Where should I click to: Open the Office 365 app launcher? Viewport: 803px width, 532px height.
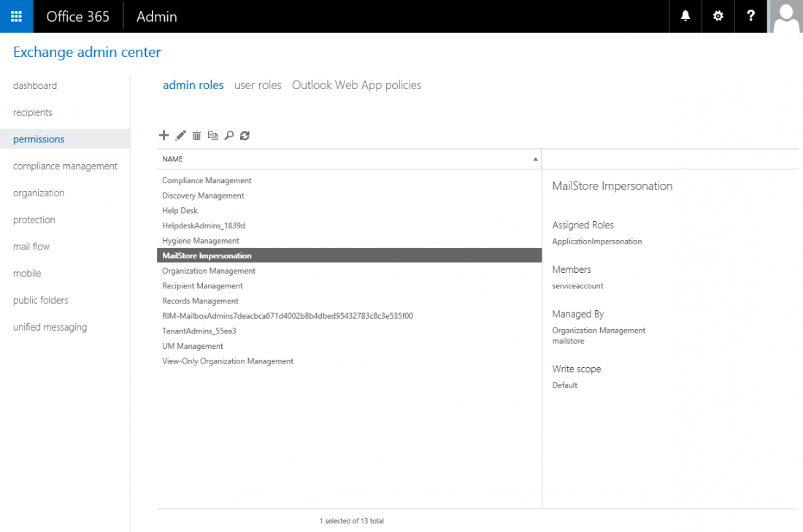pyautogui.click(x=16, y=16)
